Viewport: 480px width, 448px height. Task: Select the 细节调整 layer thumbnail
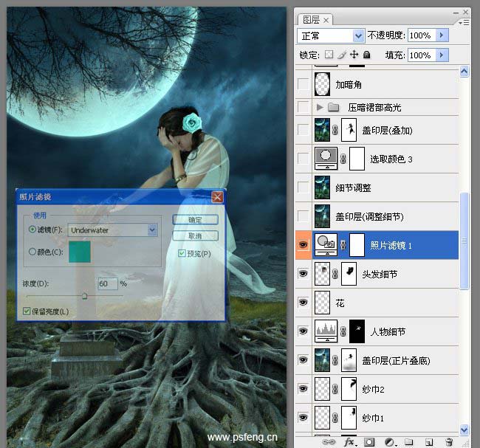click(323, 187)
